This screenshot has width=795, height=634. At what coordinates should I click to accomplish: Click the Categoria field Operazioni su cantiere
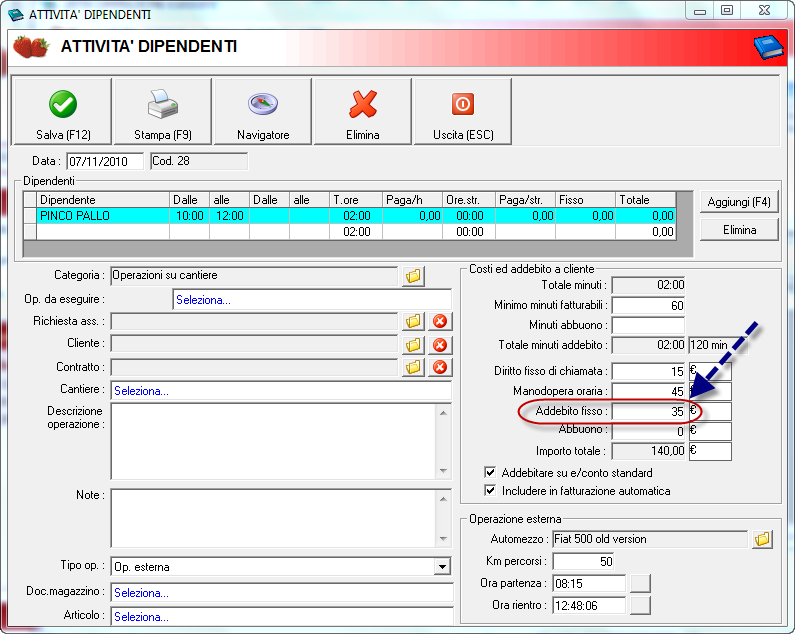[x=254, y=275]
